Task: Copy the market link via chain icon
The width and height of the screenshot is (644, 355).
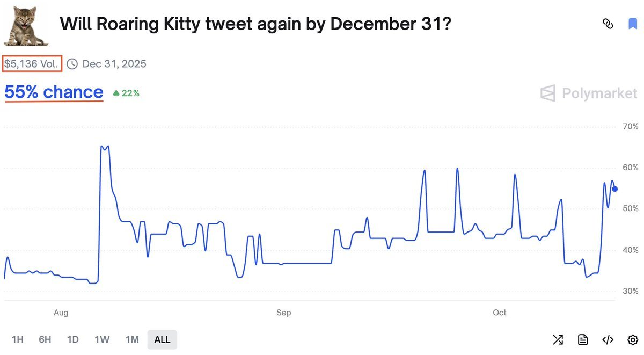Action: 608,24
